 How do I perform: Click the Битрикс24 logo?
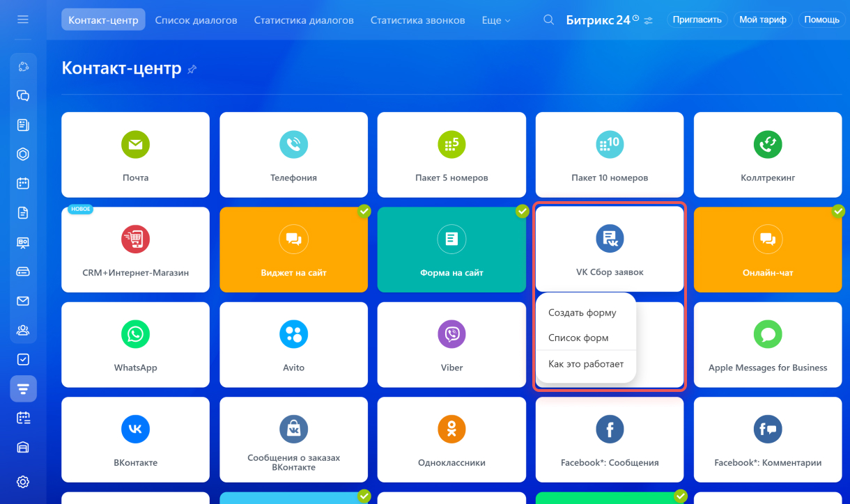click(602, 20)
